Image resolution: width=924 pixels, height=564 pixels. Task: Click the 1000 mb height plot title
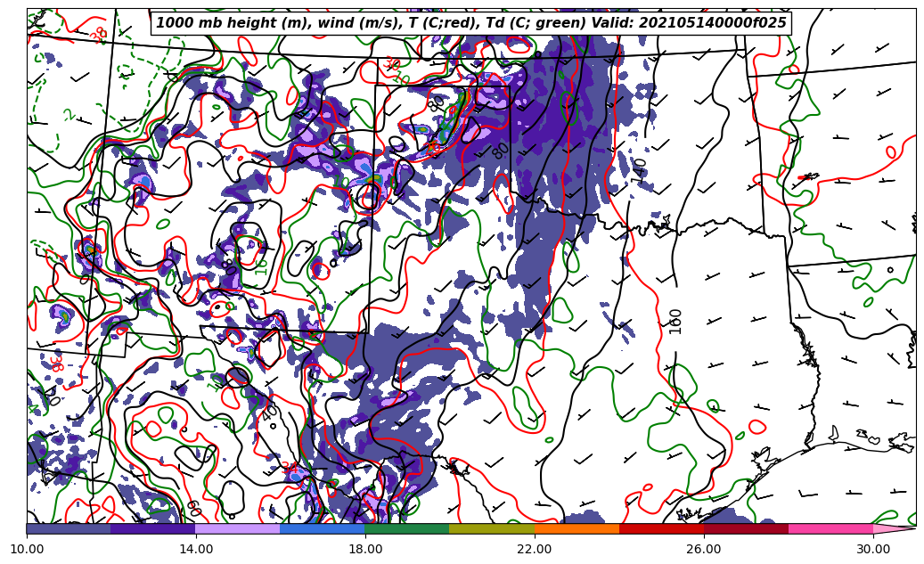click(x=470, y=23)
